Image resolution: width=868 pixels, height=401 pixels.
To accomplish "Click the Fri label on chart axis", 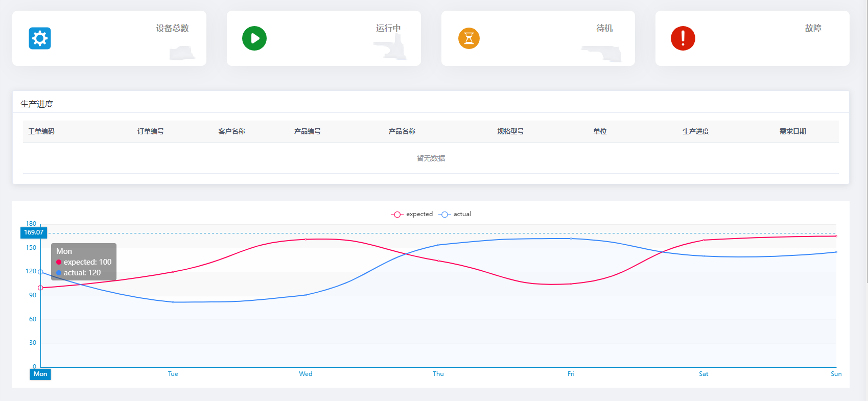I will click(571, 374).
